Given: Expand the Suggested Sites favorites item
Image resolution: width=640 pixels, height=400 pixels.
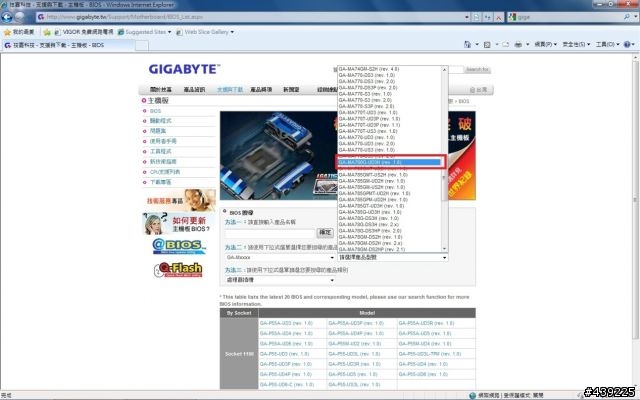Looking at the screenshot, I should [144, 32].
